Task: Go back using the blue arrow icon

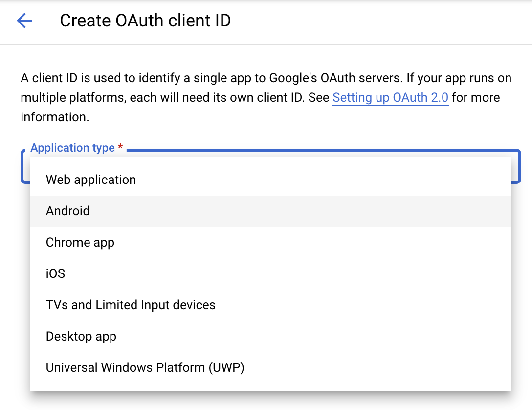Action: tap(24, 21)
